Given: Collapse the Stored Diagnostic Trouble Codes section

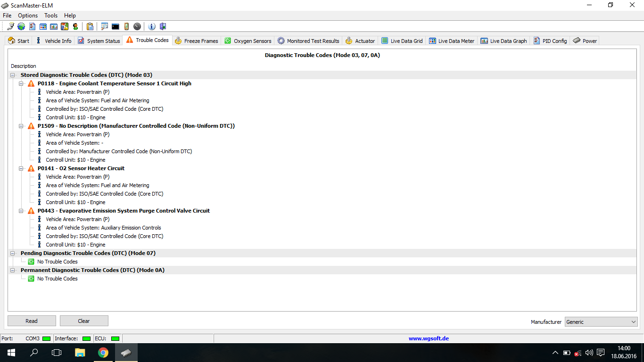Looking at the screenshot, I should click(12, 75).
